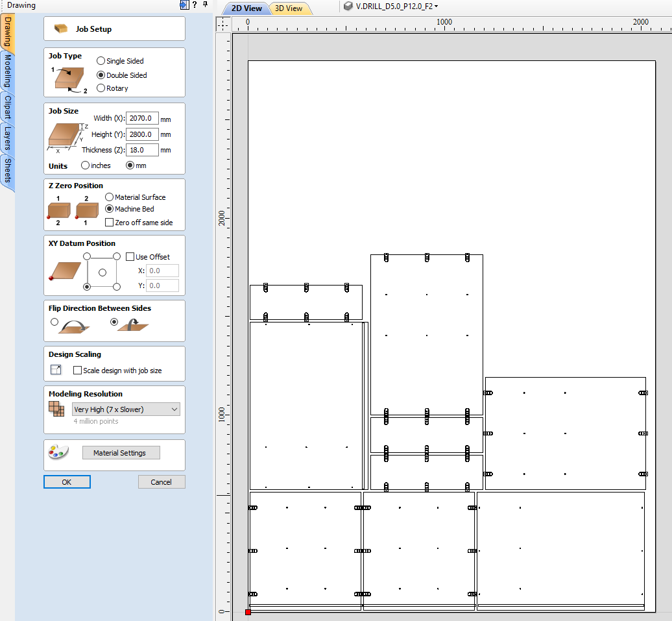672x621 pixels.
Task: Click the left-to-right flip direction icon
Action: [x=74, y=326]
